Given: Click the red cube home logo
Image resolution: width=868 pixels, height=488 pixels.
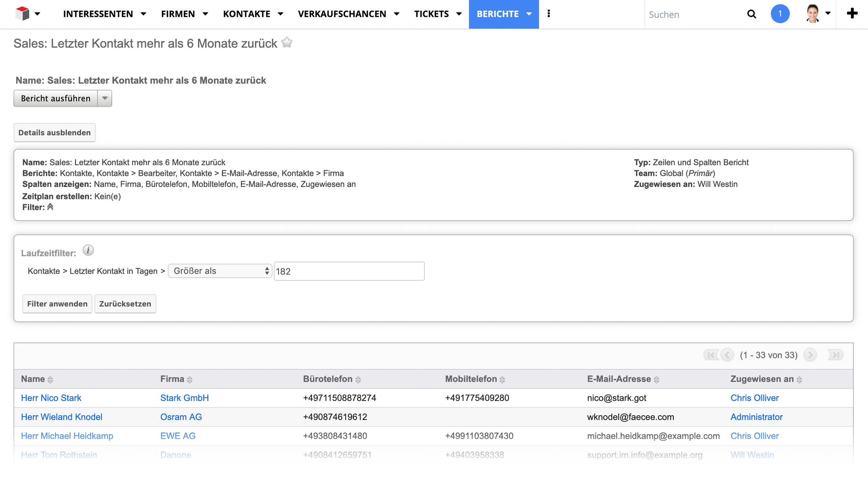Looking at the screenshot, I should (22, 14).
